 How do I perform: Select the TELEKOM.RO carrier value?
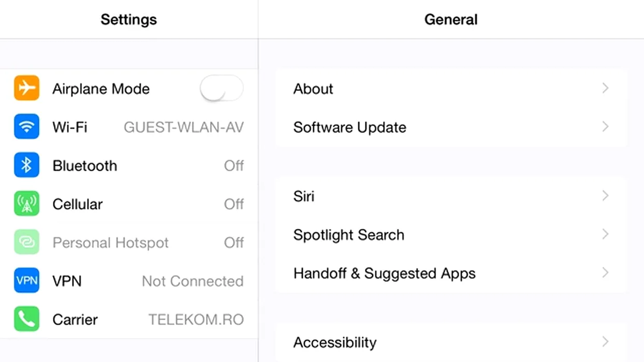click(196, 320)
